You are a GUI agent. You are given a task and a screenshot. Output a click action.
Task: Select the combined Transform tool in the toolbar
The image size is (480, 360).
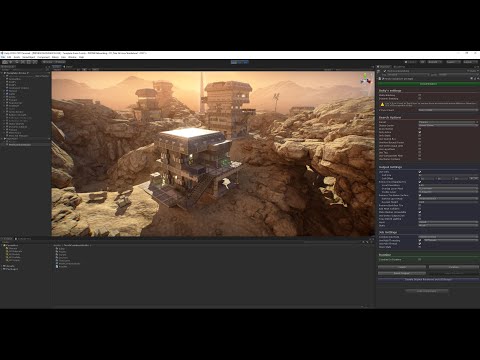pyautogui.click(x=35, y=62)
